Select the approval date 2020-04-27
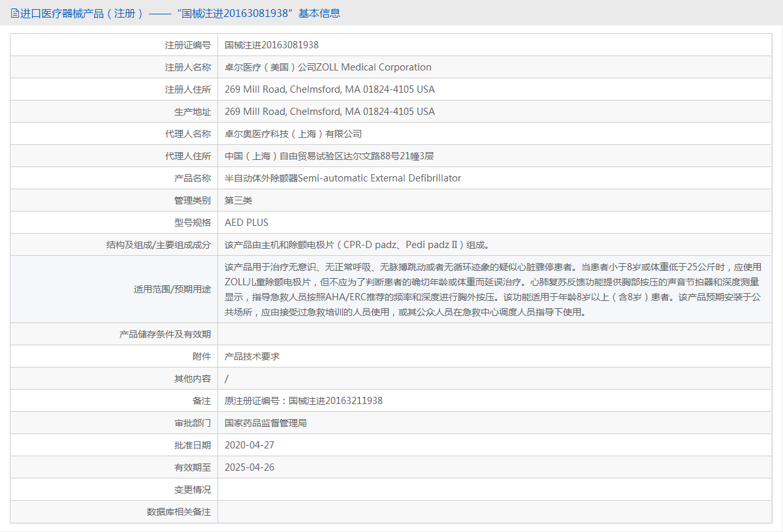The image size is (783, 532). coord(249,445)
